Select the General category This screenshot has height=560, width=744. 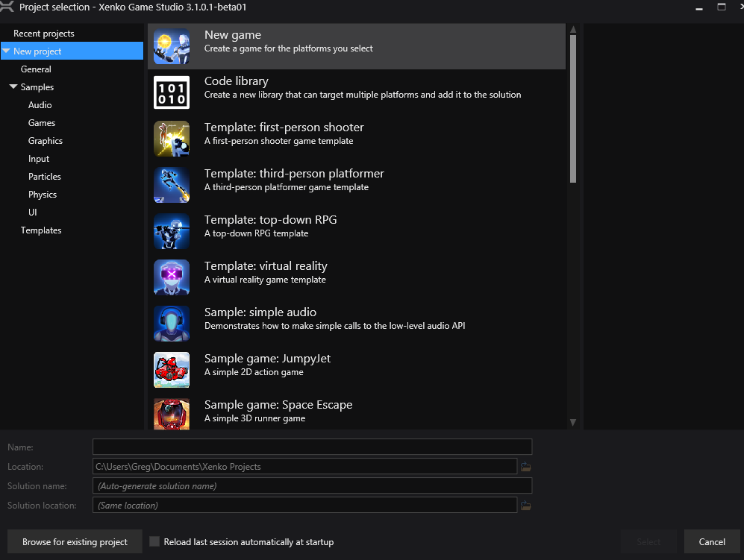36,69
